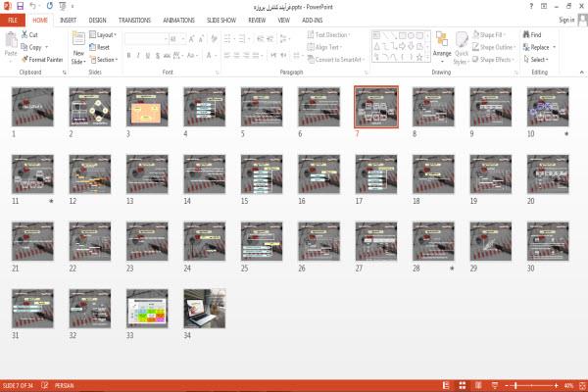The image size is (588, 392).
Task: Open the Select dropdown in Editing
Action: tap(536, 59)
